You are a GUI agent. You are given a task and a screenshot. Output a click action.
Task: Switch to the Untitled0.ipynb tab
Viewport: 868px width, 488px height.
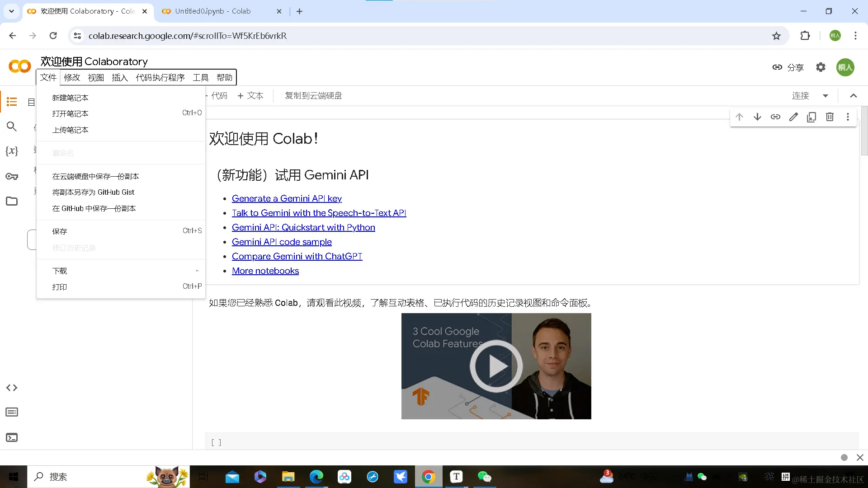point(212,11)
